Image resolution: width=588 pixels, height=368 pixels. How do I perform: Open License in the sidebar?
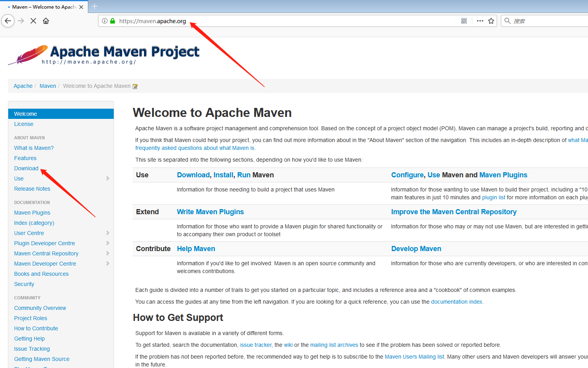pos(24,124)
